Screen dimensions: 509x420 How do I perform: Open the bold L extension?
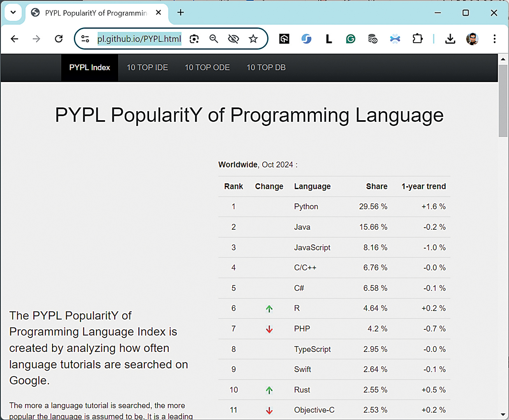point(329,39)
